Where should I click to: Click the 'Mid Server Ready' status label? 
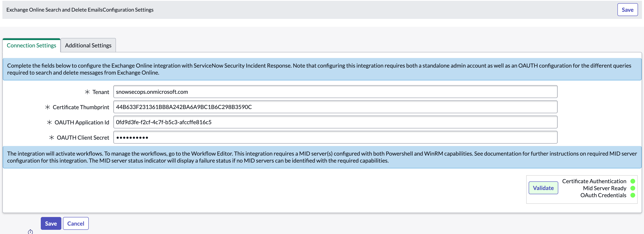[x=604, y=188]
